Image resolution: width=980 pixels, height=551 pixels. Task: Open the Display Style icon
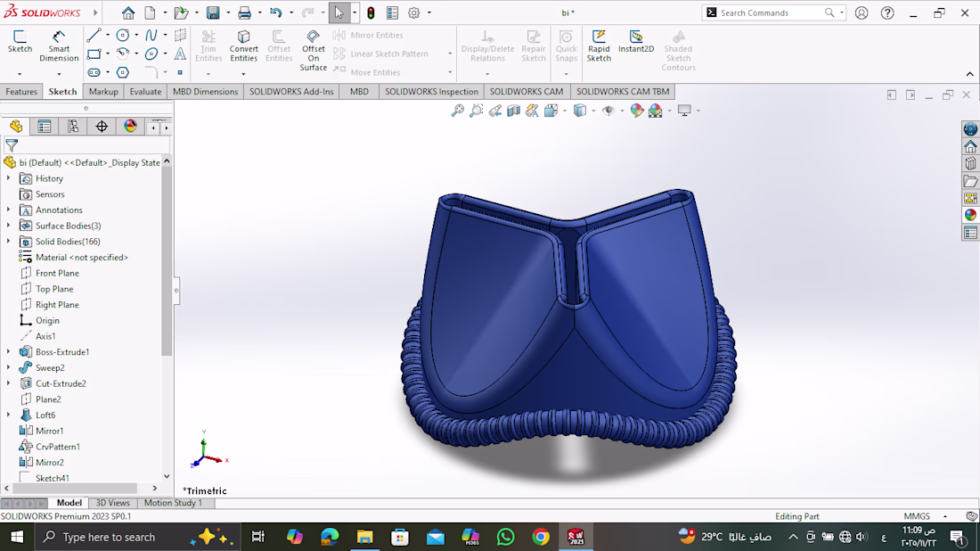(580, 111)
